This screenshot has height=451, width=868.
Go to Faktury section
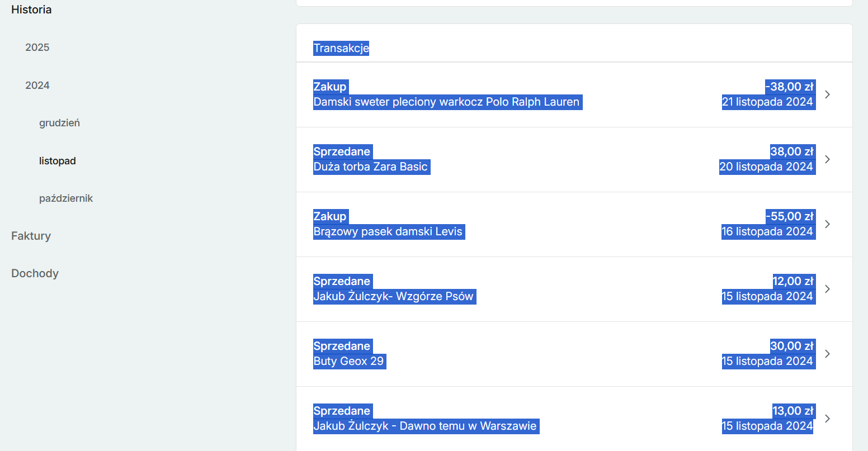[x=31, y=236]
